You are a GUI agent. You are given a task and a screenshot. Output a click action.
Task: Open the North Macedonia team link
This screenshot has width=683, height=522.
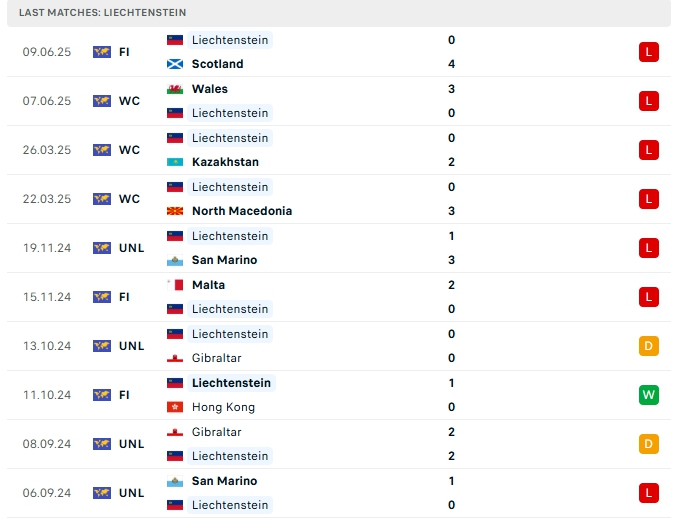point(242,211)
